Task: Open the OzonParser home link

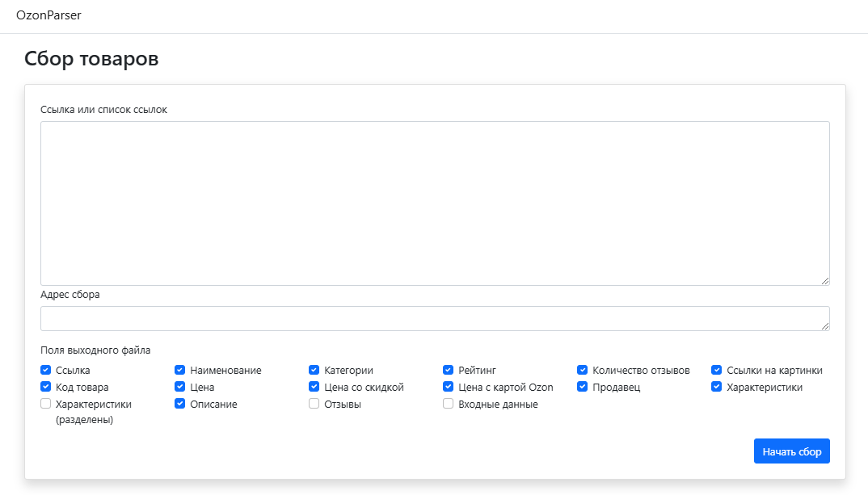Action: click(x=48, y=15)
